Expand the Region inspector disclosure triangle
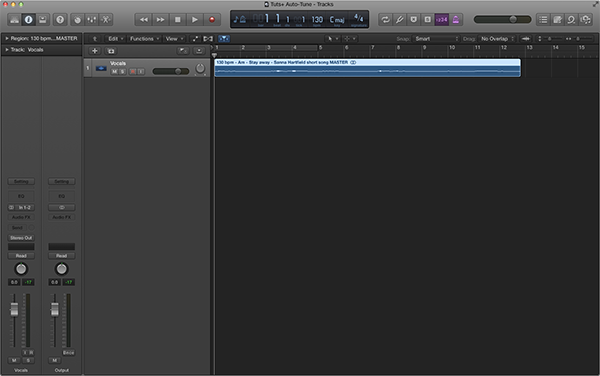This screenshot has height=376, width=600. click(7, 39)
